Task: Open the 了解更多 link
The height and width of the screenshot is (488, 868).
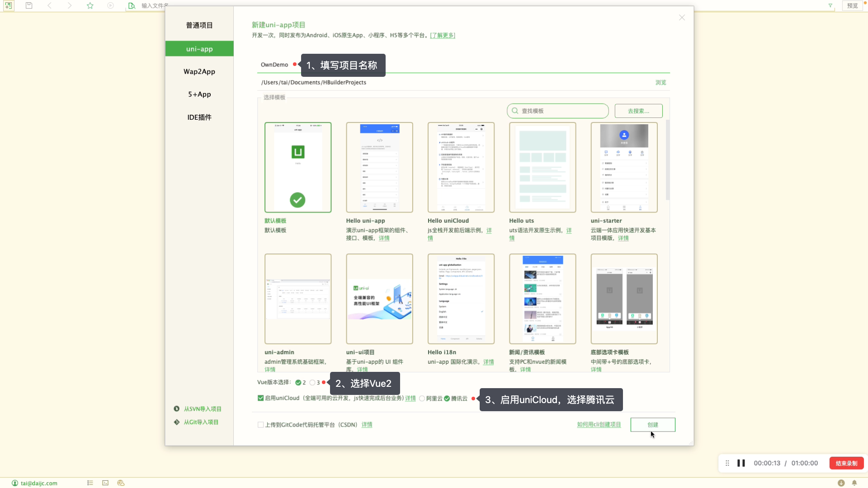Action: [x=442, y=35]
